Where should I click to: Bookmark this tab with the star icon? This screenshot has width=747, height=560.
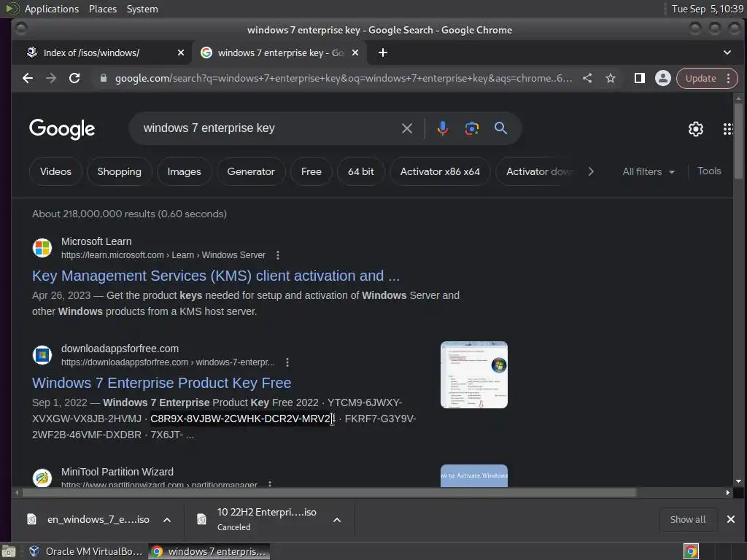[611, 78]
